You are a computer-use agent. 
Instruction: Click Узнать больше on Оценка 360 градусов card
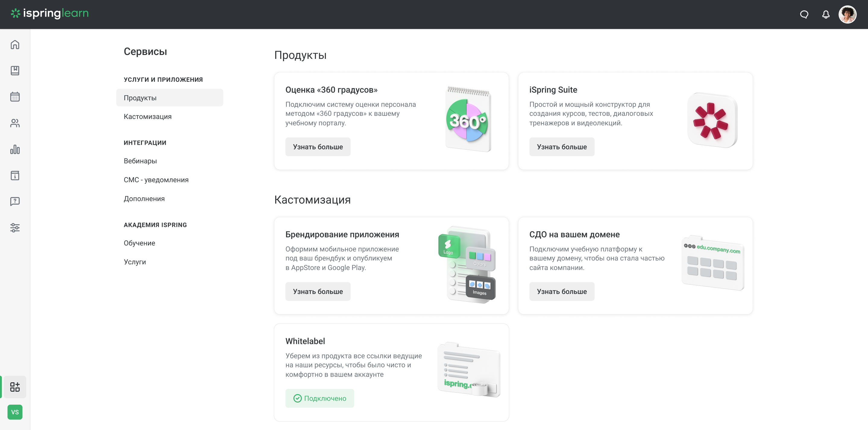pos(317,147)
